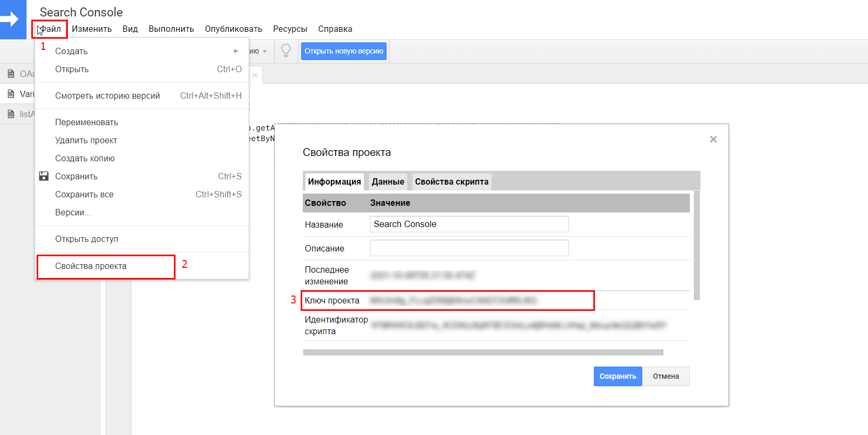Select the listA file icon in sidebar
868x435 pixels.
[x=11, y=114]
